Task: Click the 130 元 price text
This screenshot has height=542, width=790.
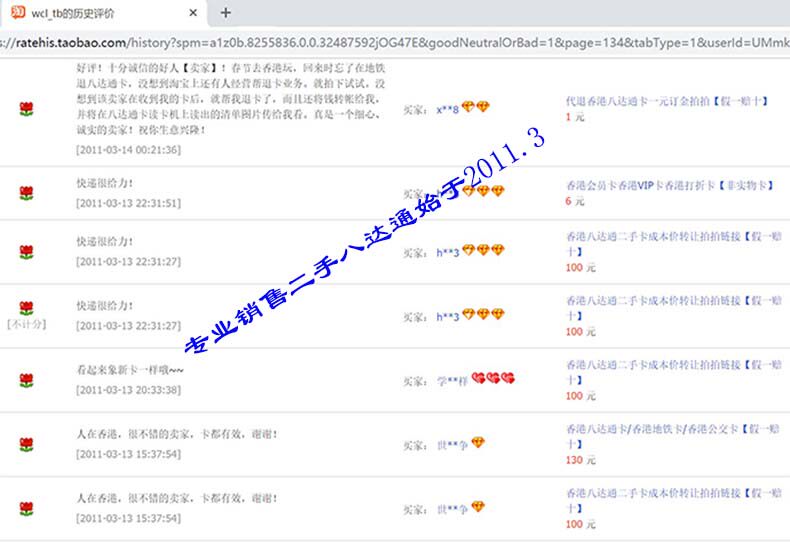Action: coord(580,460)
